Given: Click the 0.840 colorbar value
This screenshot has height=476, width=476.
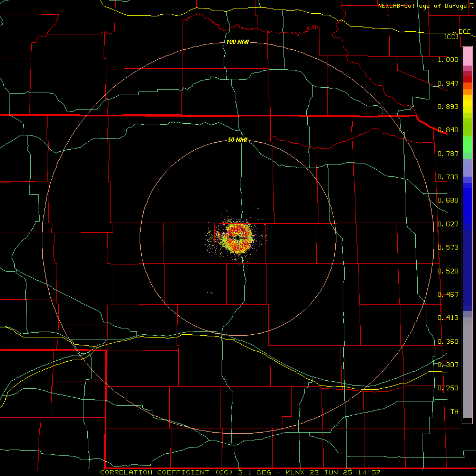Looking at the screenshot, I should pos(448,130).
